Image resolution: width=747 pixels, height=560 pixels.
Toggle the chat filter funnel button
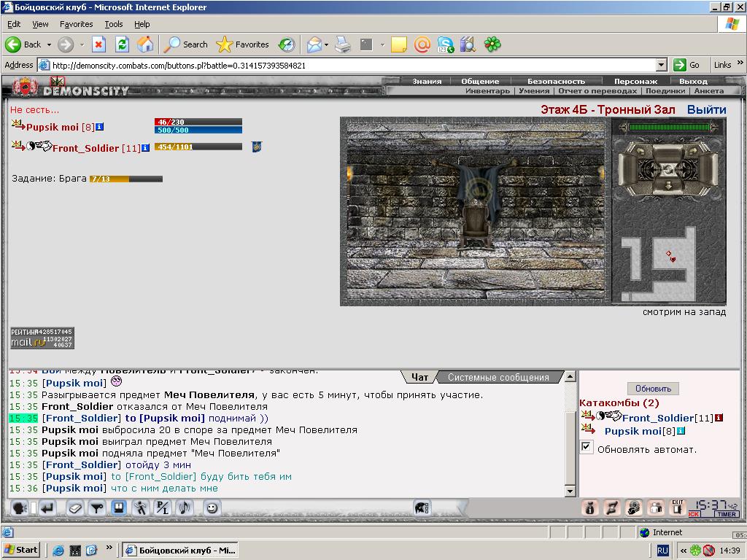tap(97, 508)
